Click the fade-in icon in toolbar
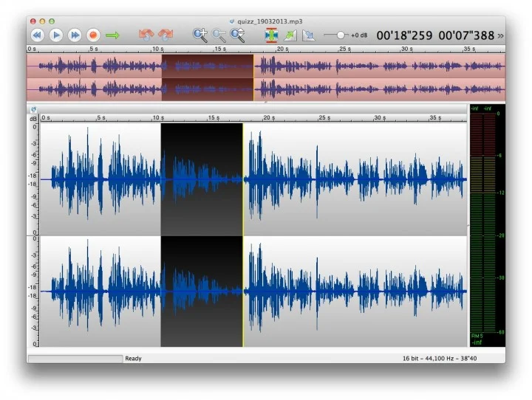Image resolution: width=532 pixels, height=400 pixels. click(x=290, y=35)
